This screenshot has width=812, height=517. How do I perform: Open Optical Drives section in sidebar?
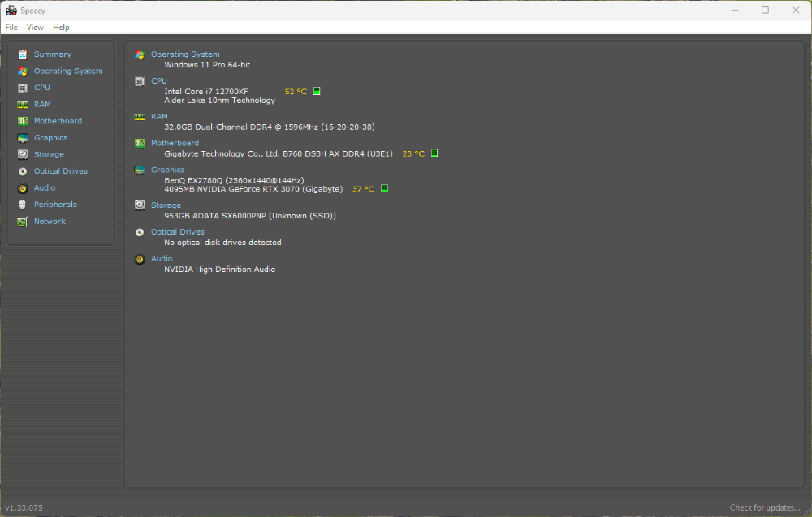click(61, 170)
